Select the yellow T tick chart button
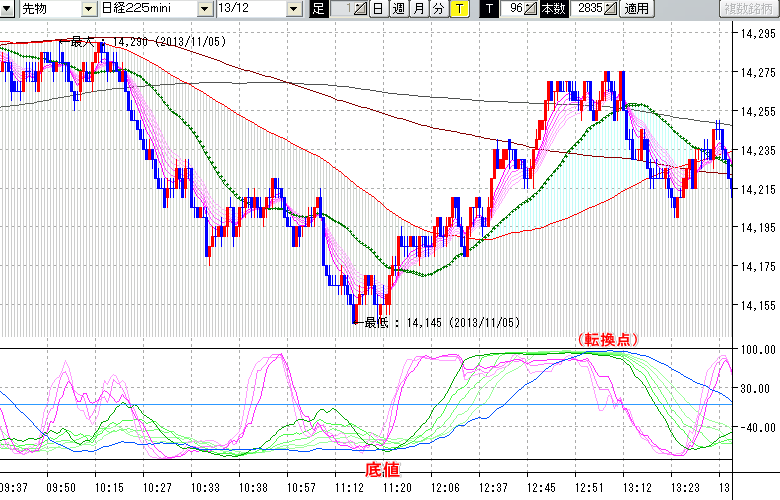 tap(458, 9)
